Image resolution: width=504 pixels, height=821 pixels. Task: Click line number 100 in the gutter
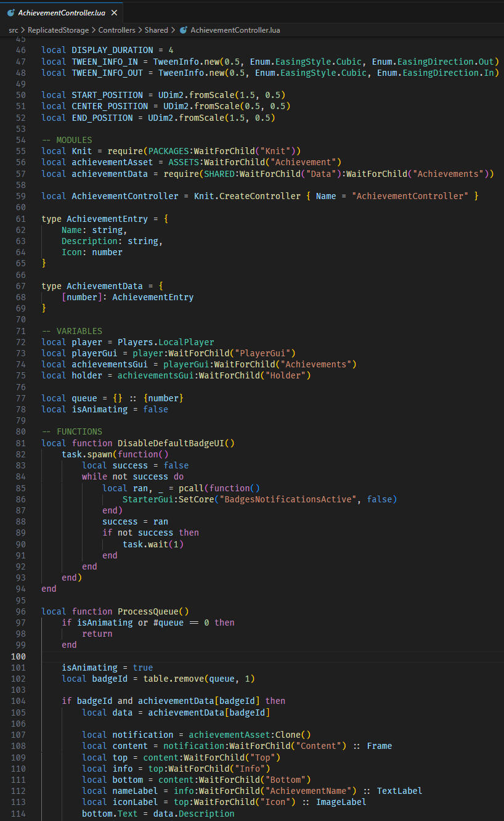pos(18,656)
